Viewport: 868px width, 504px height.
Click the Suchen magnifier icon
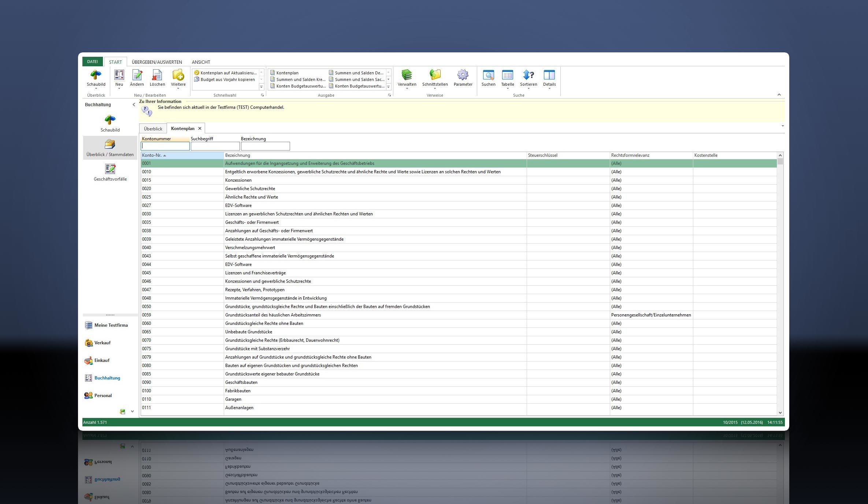click(488, 75)
